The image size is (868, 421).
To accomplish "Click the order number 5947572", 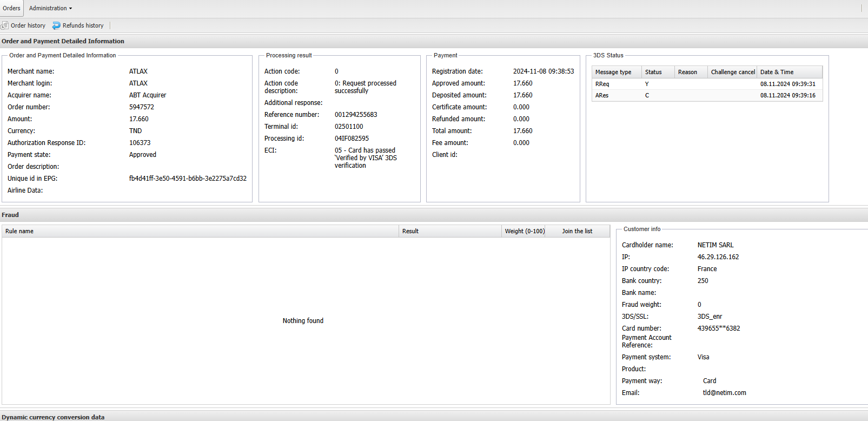I will pos(142,107).
